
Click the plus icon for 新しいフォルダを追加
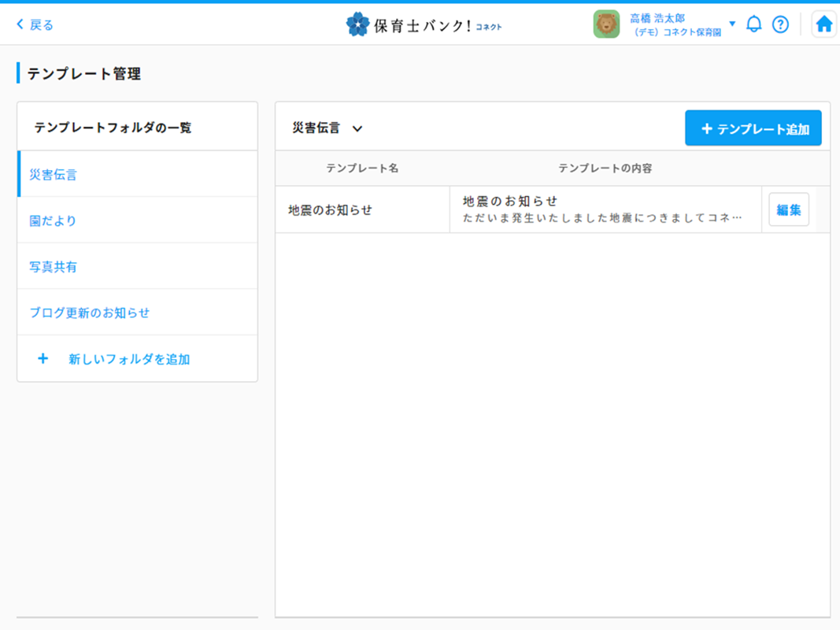coord(43,359)
